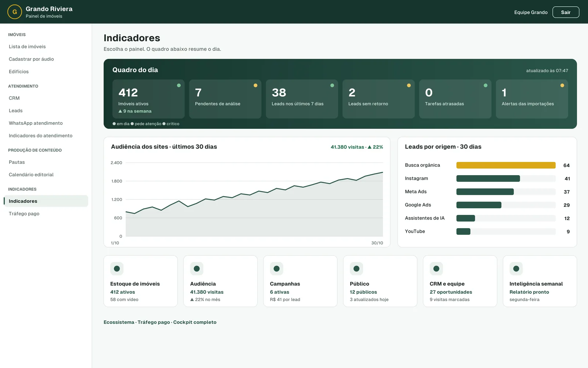This screenshot has height=368, width=588.
Task: Click the Grando Riviera G logo
Action: tap(15, 12)
